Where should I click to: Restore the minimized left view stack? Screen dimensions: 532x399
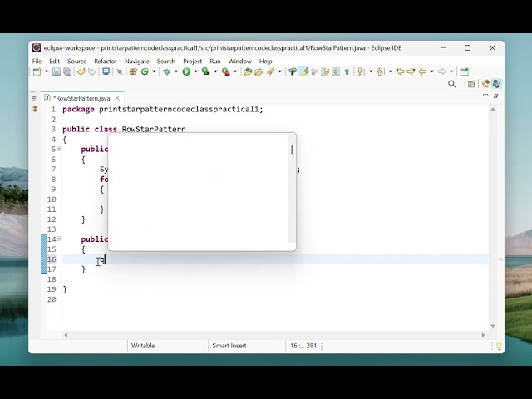click(33, 98)
